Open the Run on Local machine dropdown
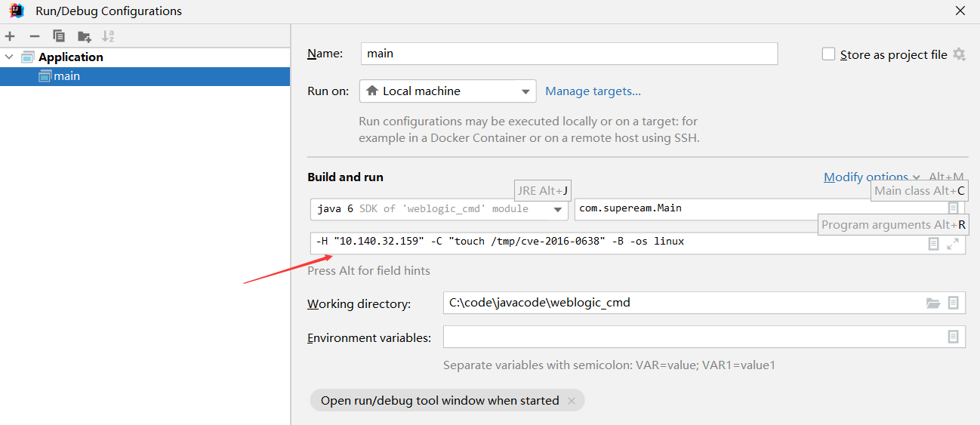 448,91
